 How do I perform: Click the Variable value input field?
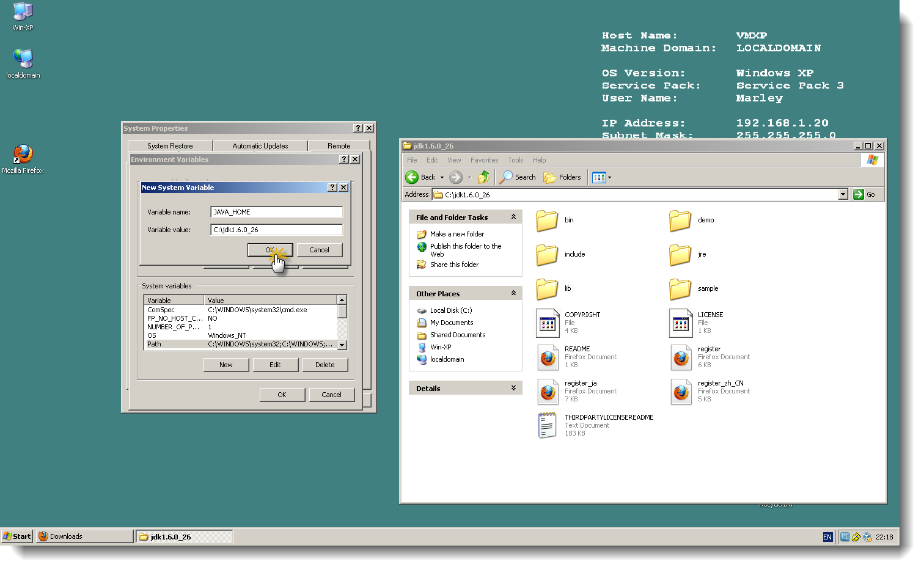(x=276, y=229)
